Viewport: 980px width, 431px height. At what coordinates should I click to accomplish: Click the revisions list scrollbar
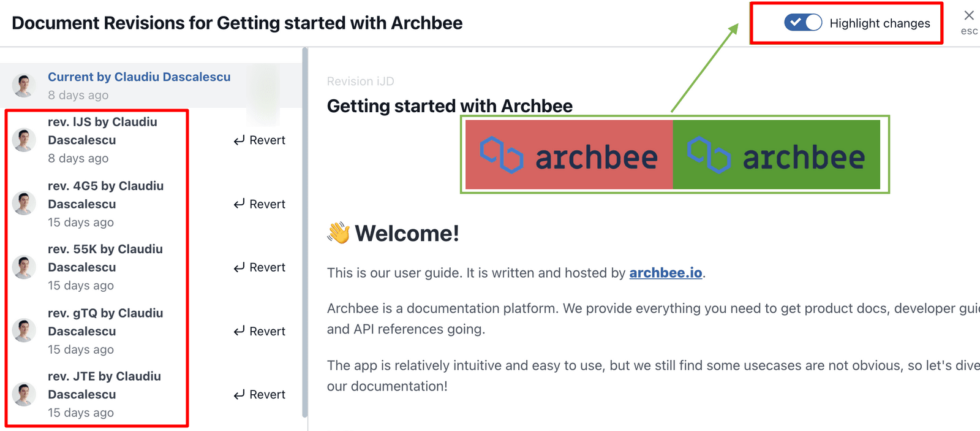pos(305,233)
